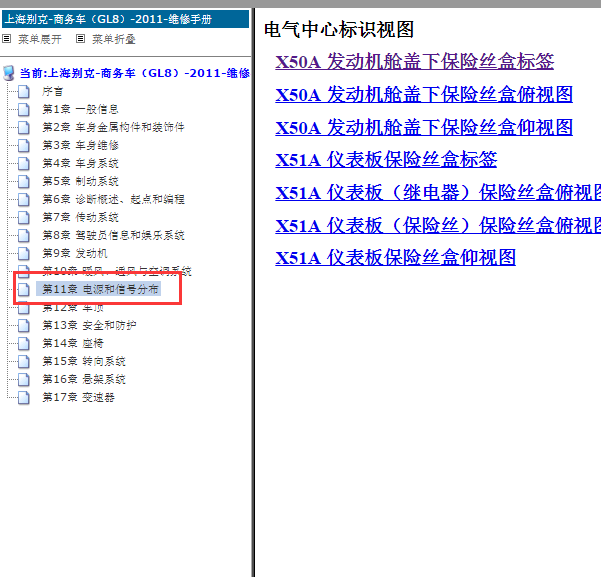Open 第7章 传动系统 chapter
This screenshot has width=601, height=577.
click(x=80, y=217)
